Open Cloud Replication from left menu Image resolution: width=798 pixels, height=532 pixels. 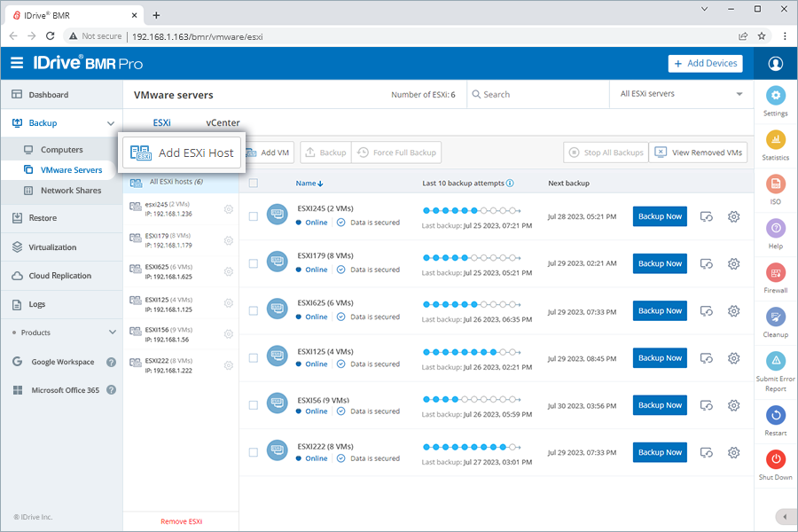pyautogui.click(x=59, y=276)
